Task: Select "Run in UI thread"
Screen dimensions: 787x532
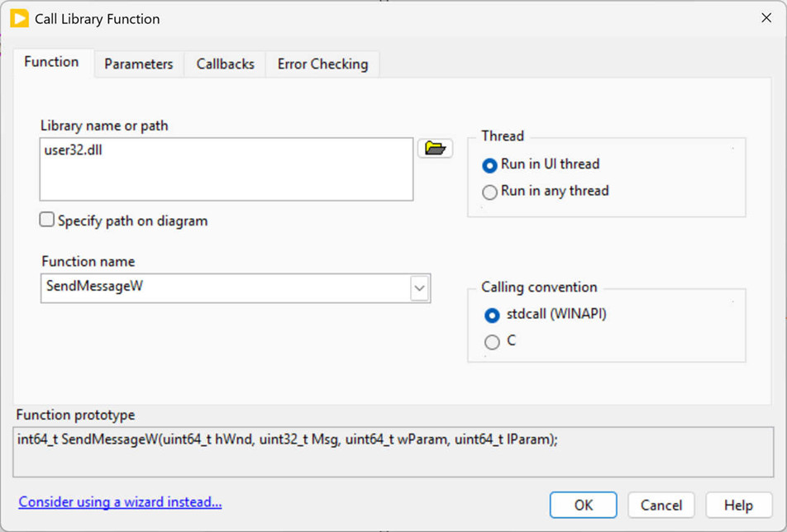Action: [491, 164]
